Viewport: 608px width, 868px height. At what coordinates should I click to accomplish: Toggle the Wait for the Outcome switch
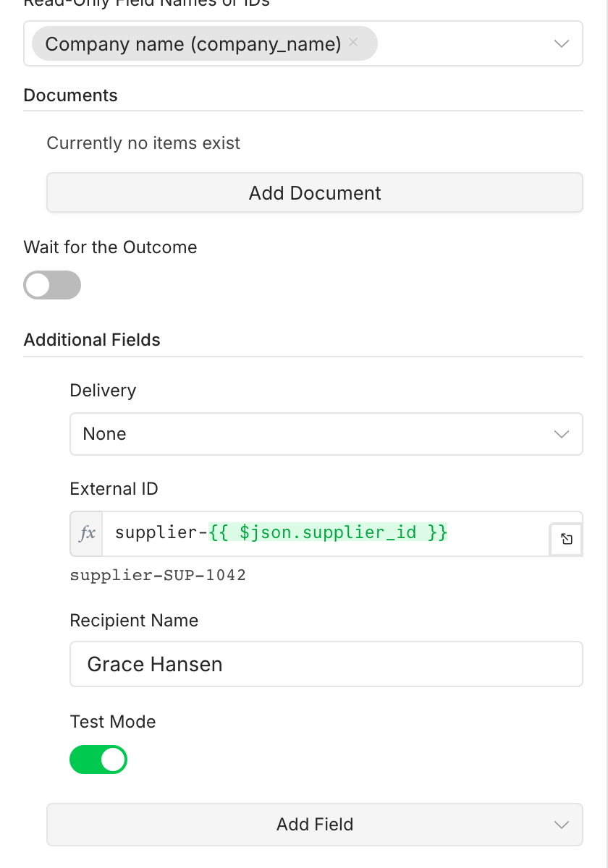(x=52, y=285)
